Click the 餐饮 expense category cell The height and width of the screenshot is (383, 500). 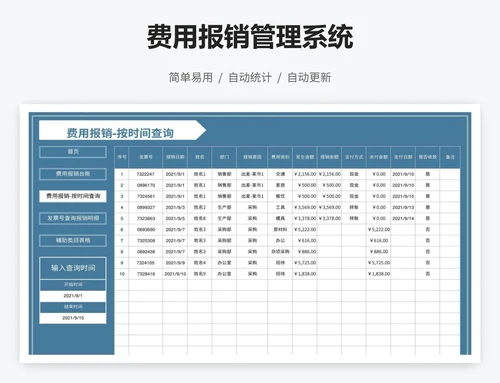click(280, 196)
